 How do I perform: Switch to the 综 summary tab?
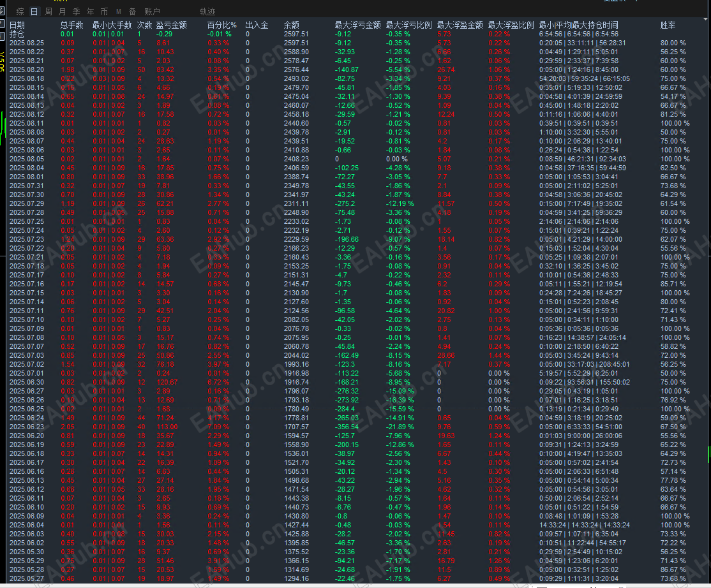20,11
